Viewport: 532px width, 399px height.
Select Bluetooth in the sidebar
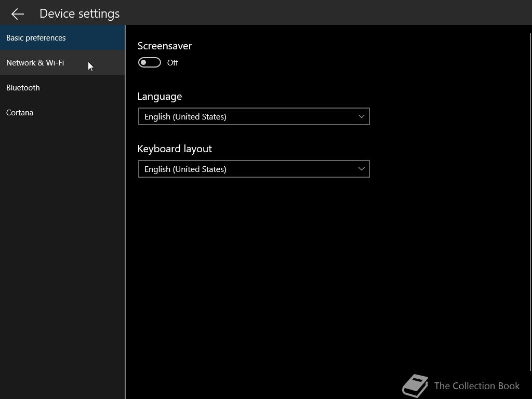[x=62, y=87]
